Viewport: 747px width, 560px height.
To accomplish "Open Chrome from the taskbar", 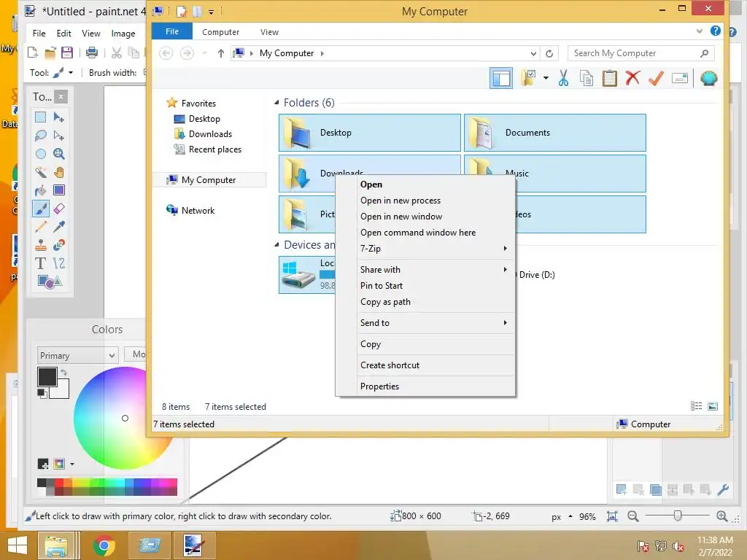I will tap(104, 545).
